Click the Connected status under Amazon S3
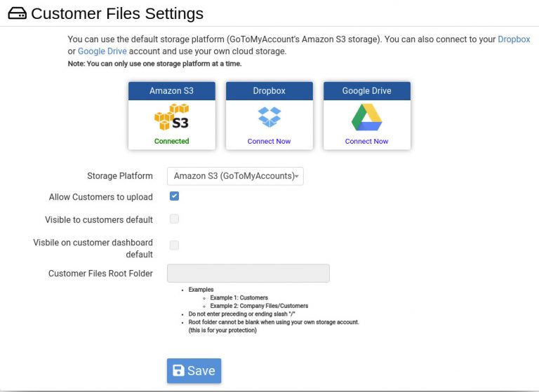 tap(171, 141)
